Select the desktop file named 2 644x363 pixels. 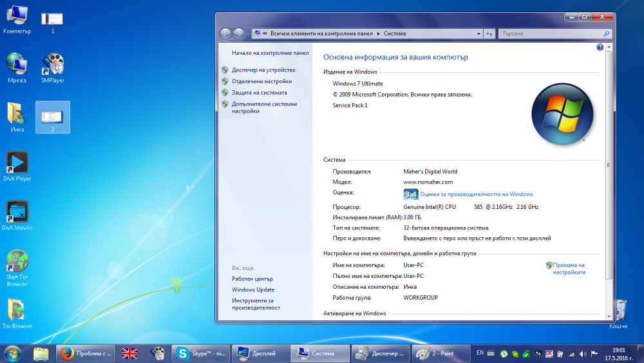coord(53,117)
